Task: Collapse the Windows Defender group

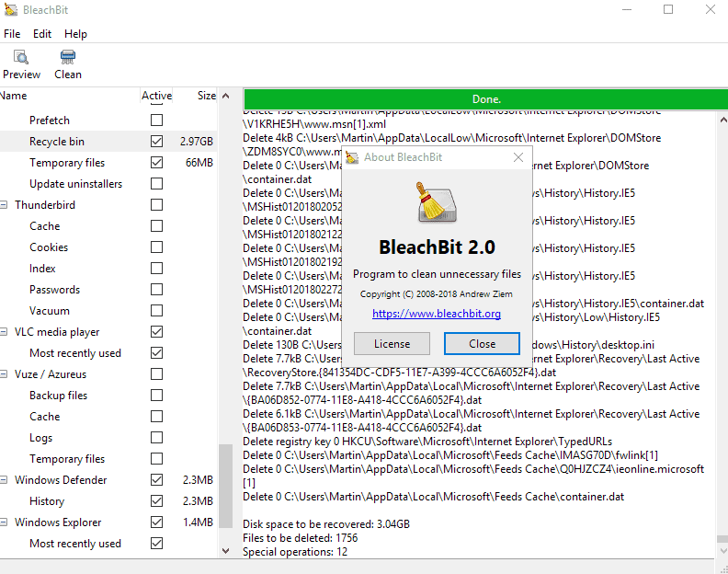Action: [4, 479]
